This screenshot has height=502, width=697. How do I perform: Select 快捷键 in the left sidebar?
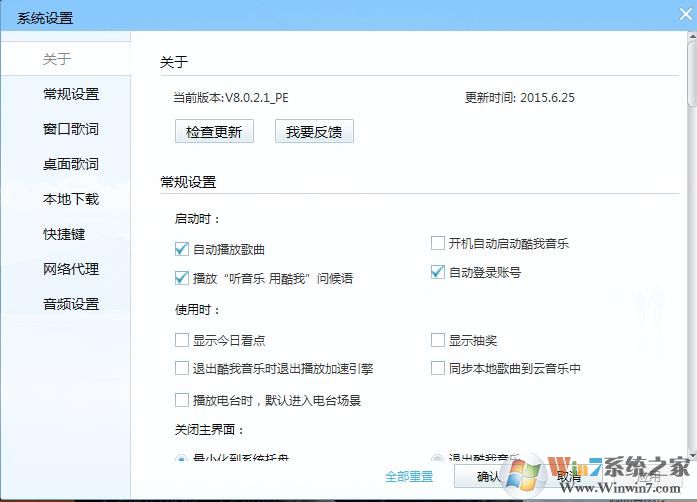[64, 234]
